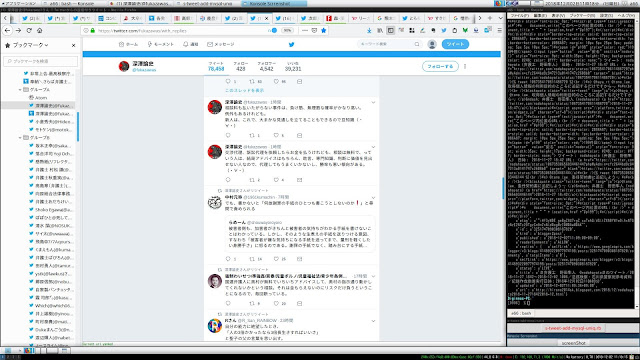Screen dimensions: 640x360
Task: Open the list-all-tabs dropdown
Action: [x=500, y=18]
